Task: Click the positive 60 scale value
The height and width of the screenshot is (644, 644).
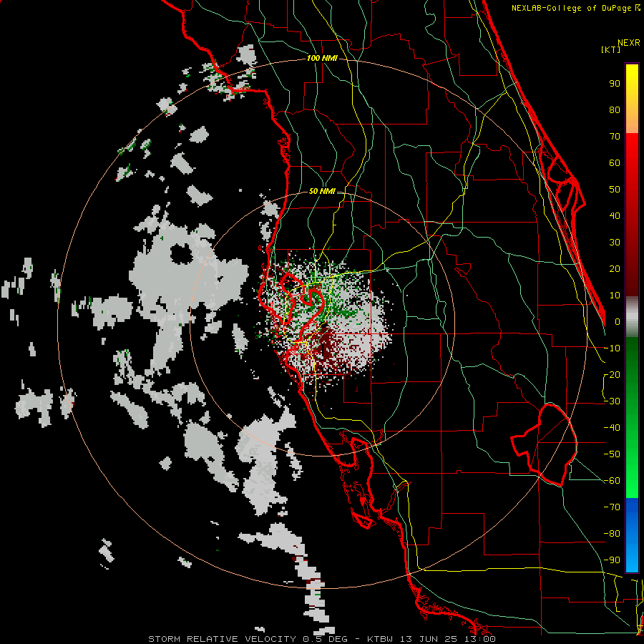Action: [x=615, y=163]
